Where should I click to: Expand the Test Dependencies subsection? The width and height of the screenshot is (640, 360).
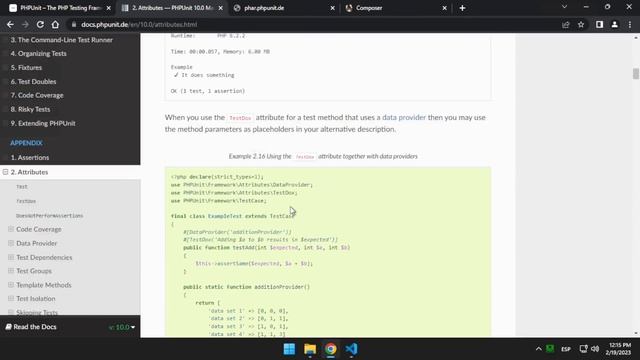point(11,257)
